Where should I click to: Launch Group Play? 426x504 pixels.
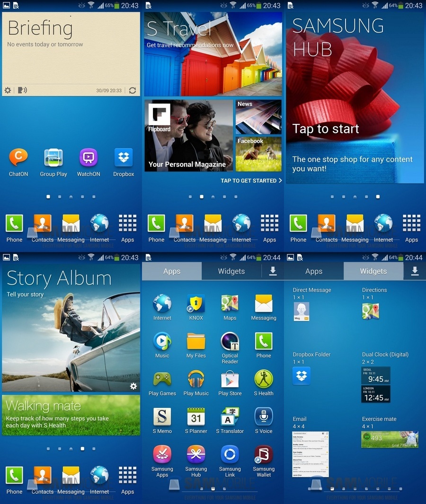tap(53, 157)
